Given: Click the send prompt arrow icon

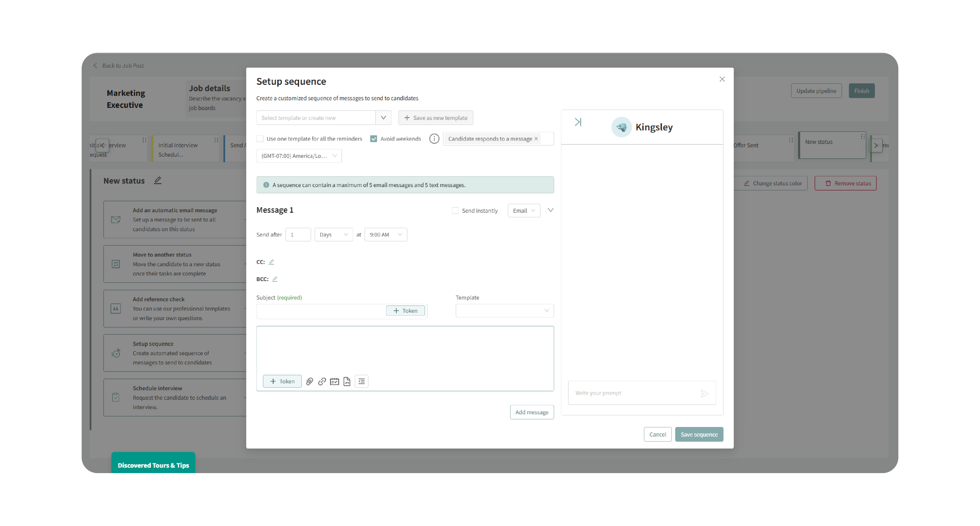Looking at the screenshot, I should point(704,393).
